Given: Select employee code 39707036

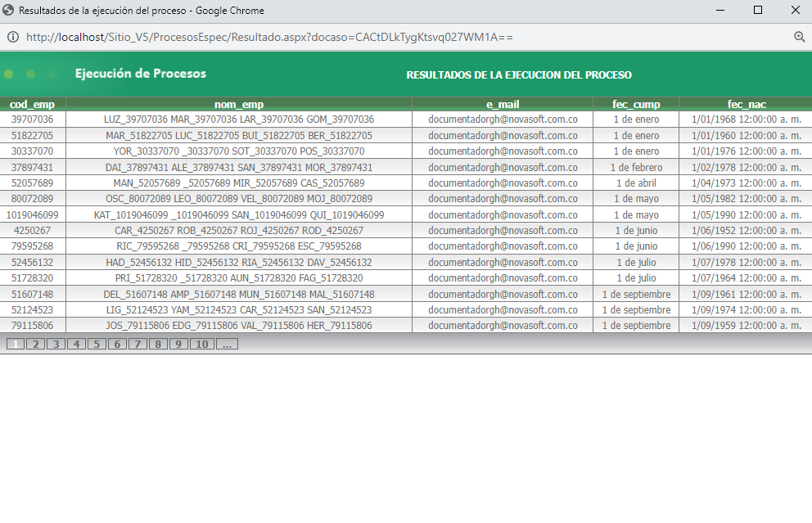Looking at the screenshot, I should click(x=32, y=119).
